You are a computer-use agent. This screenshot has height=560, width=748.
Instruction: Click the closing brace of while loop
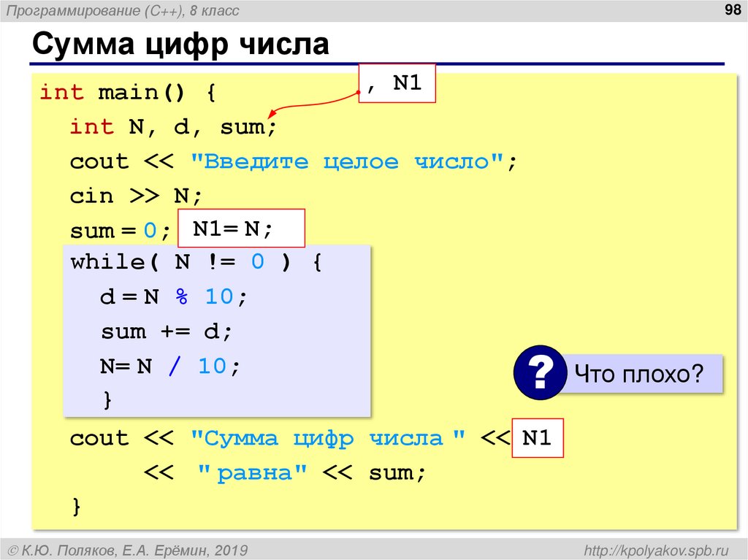(x=107, y=399)
